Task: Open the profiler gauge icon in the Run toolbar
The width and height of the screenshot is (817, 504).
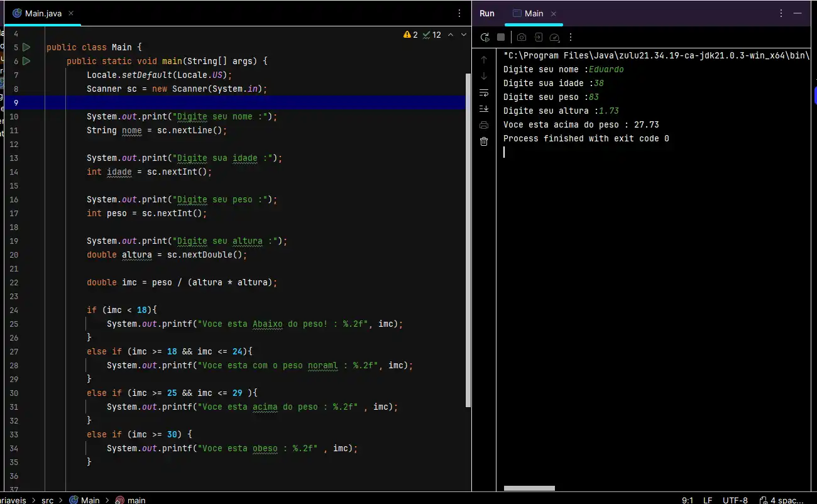Action: [x=554, y=37]
